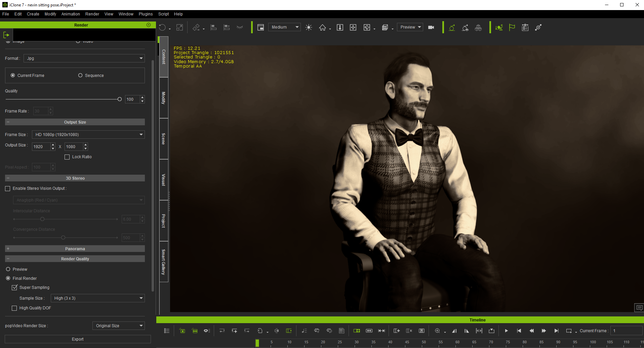Open the Animation menu
Screen dimensions: 644x348
tap(71, 14)
